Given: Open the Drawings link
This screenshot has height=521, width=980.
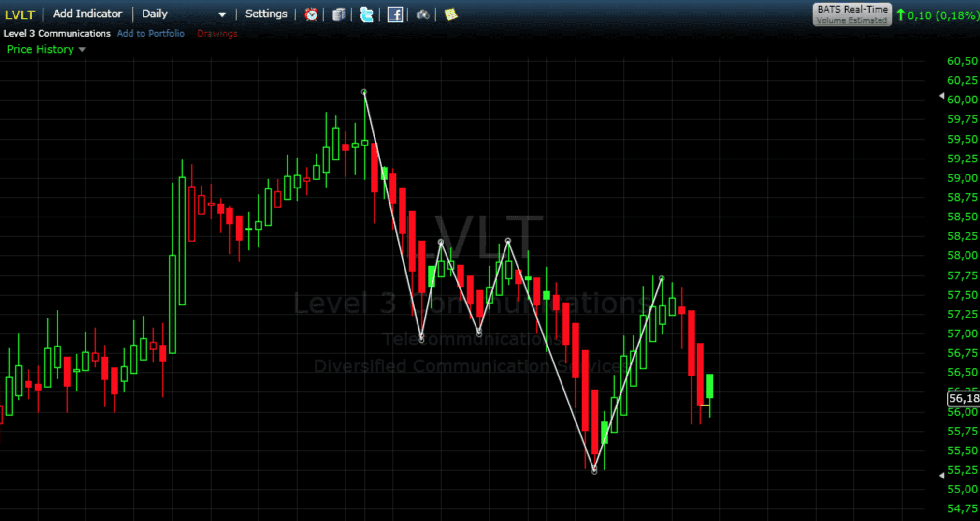Looking at the screenshot, I should 217,33.
